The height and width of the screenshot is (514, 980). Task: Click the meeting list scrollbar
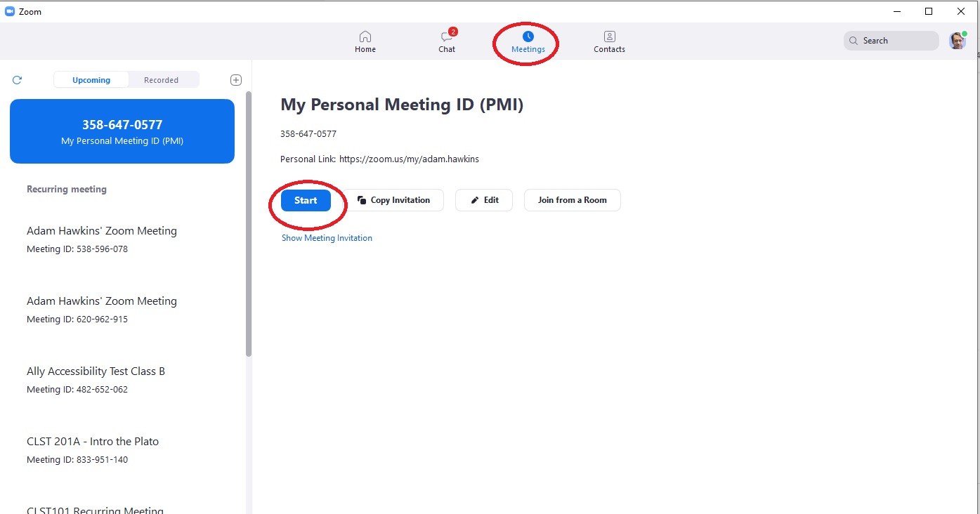tap(249, 225)
